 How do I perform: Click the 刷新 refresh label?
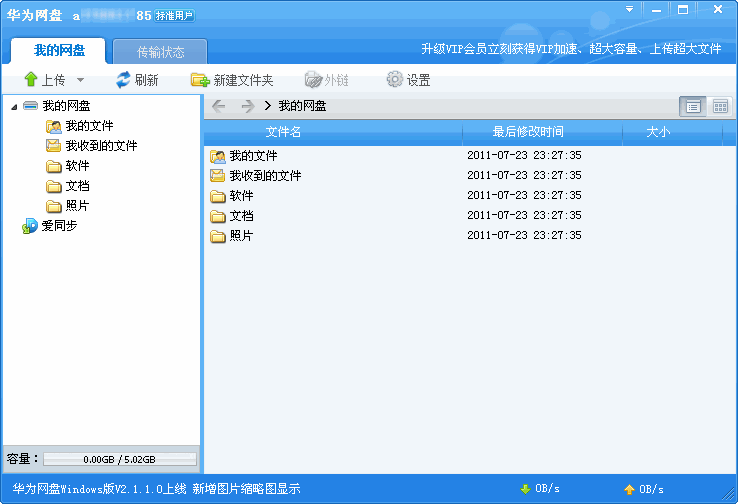click(146, 80)
